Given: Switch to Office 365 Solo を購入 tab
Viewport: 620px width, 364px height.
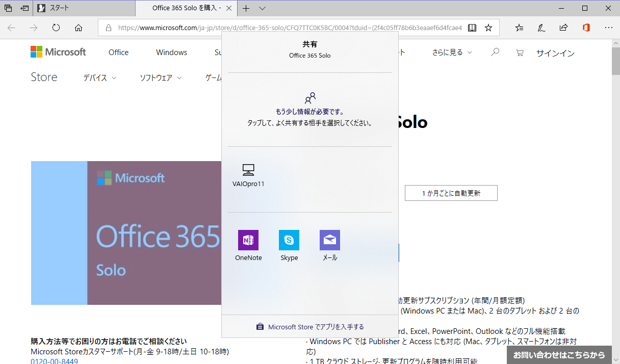Looking at the screenshot, I should pos(186,8).
